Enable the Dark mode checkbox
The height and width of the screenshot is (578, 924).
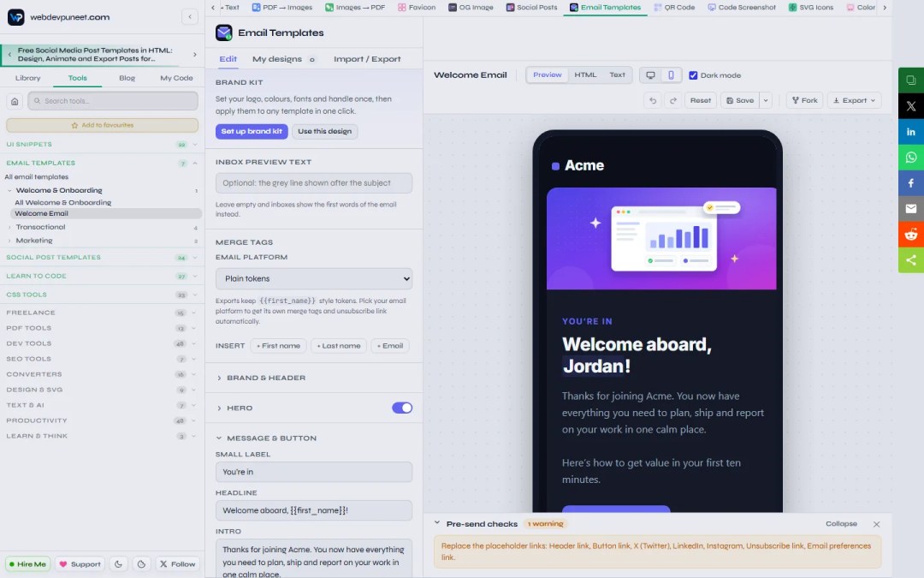pyautogui.click(x=693, y=74)
